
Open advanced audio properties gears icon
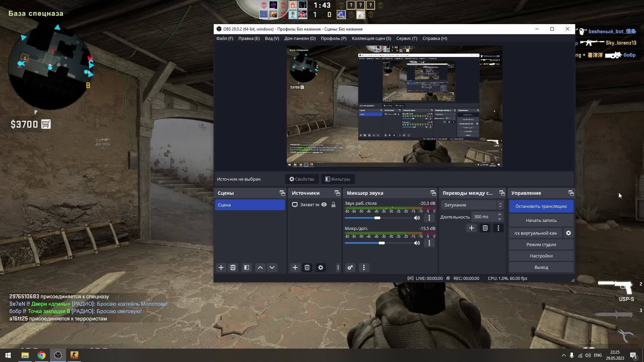point(350,267)
